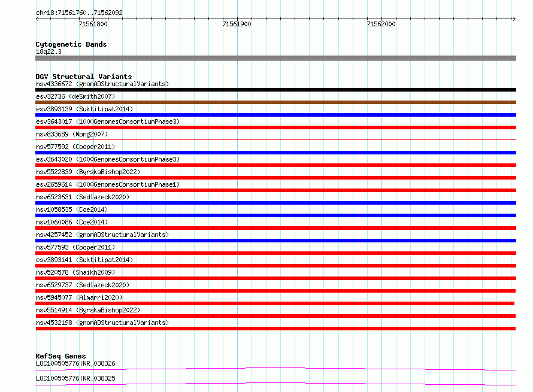The height and width of the screenshot is (392, 533).
Task: Open variant nsv1058535 (Coe2014) label
Action: [72, 209]
